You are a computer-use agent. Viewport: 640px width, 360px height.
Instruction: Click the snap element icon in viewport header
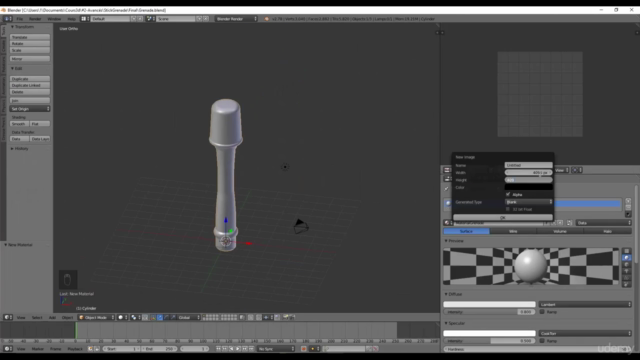(266, 317)
